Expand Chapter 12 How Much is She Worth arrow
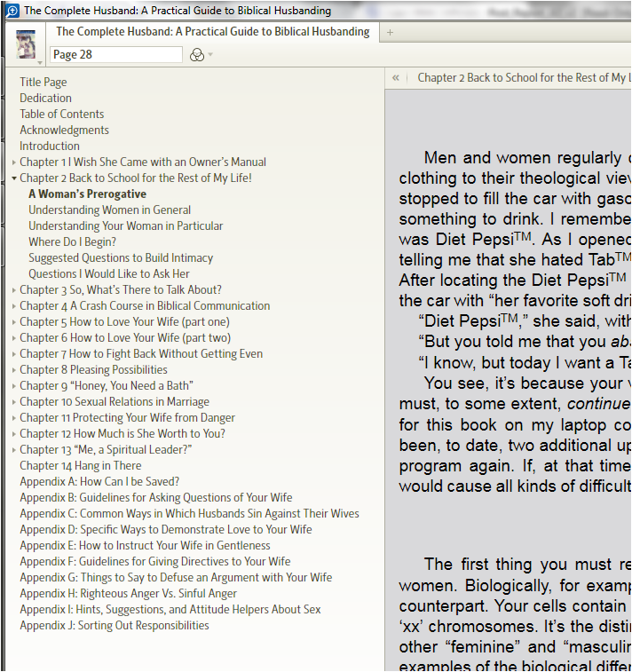This screenshot has height=672, width=632. click(14, 434)
